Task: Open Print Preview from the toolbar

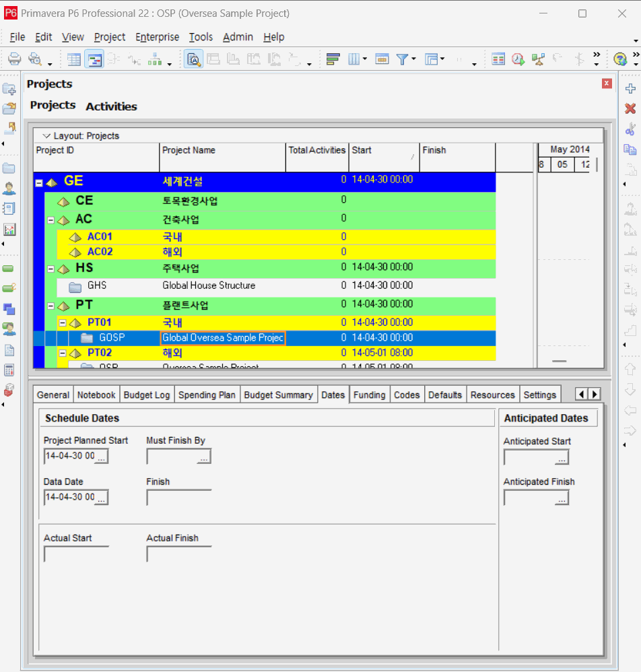Action: point(34,59)
